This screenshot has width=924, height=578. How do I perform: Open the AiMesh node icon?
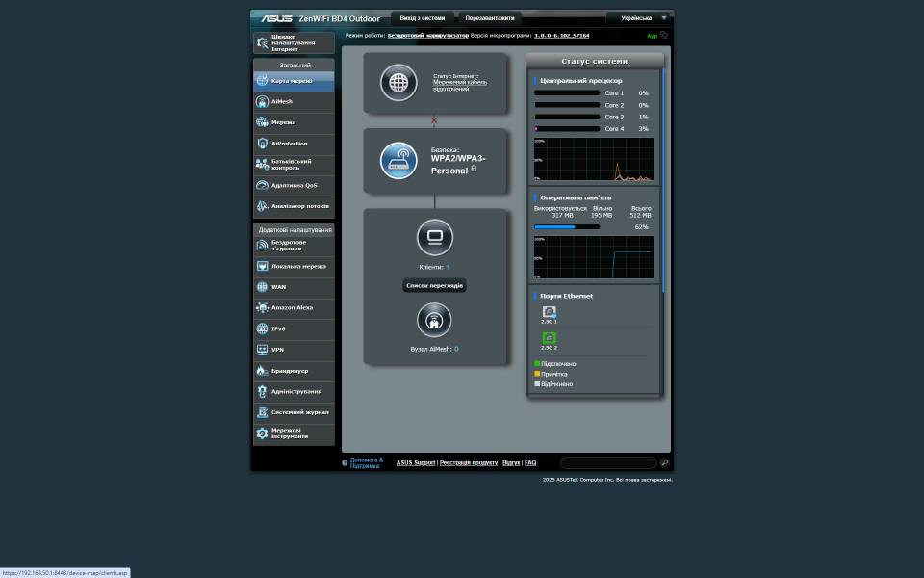pyautogui.click(x=434, y=320)
